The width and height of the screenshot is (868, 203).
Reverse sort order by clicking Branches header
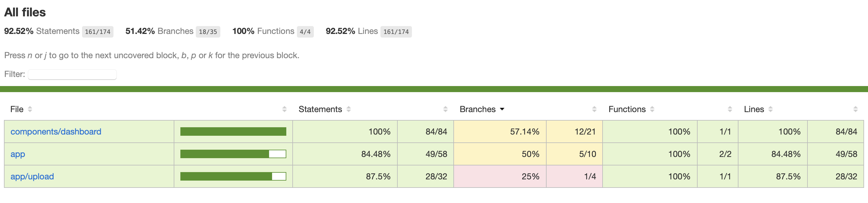(479, 109)
